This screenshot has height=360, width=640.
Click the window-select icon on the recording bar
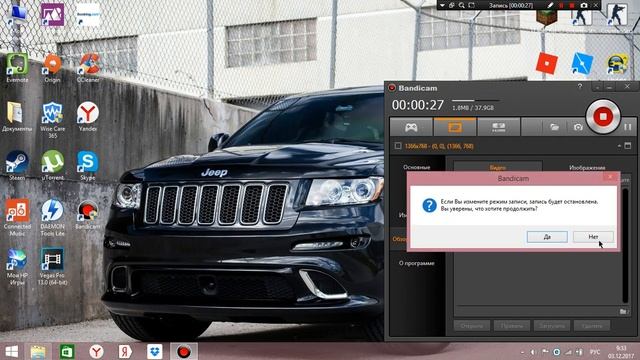(x=452, y=5)
